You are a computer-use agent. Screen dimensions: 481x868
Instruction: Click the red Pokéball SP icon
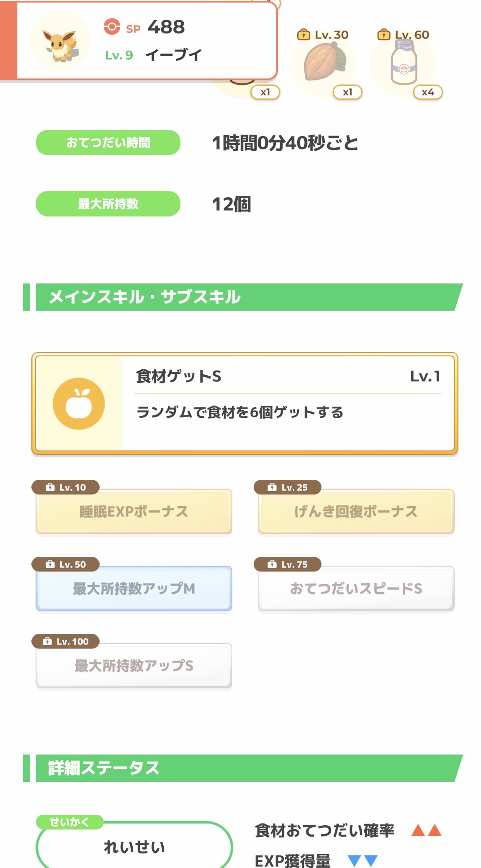[112, 26]
